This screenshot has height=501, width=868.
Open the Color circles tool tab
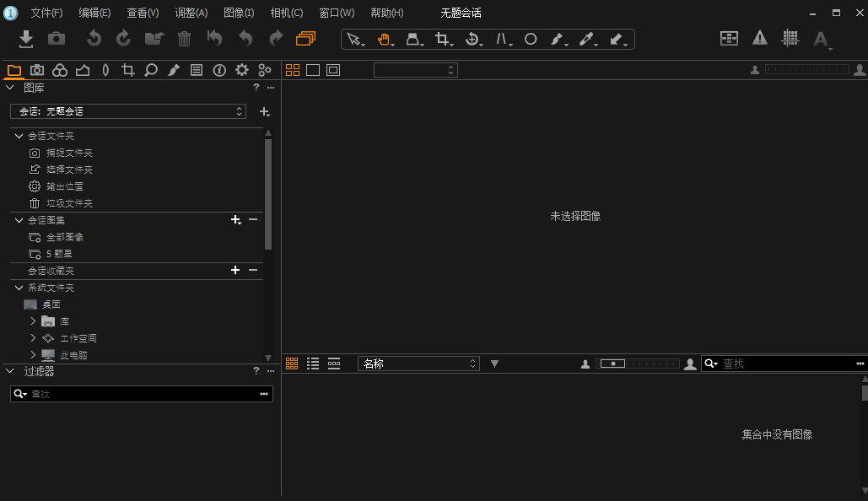(60, 70)
